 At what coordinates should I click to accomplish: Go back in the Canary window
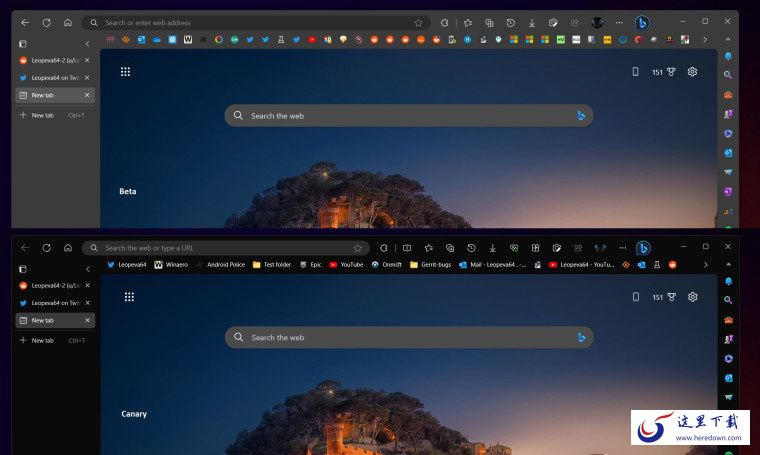(x=25, y=248)
